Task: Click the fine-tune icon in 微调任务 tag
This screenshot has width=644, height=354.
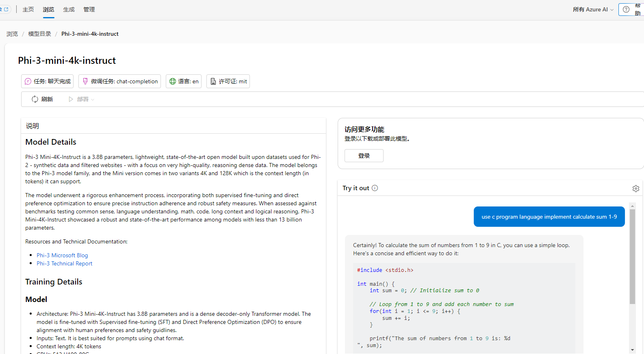Action: 85,81
